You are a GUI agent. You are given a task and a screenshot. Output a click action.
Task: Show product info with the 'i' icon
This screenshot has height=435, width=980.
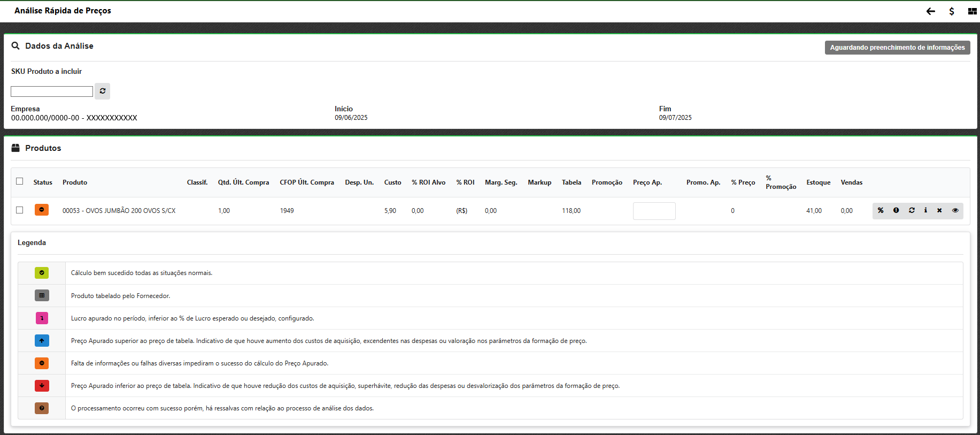pyautogui.click(x=925, y=210)
